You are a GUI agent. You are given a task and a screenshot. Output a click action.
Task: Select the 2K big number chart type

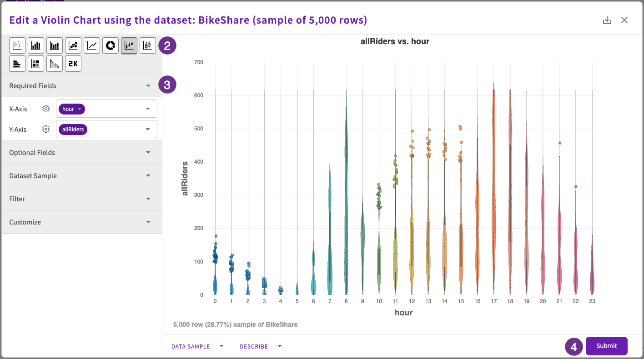click(73, 64)
